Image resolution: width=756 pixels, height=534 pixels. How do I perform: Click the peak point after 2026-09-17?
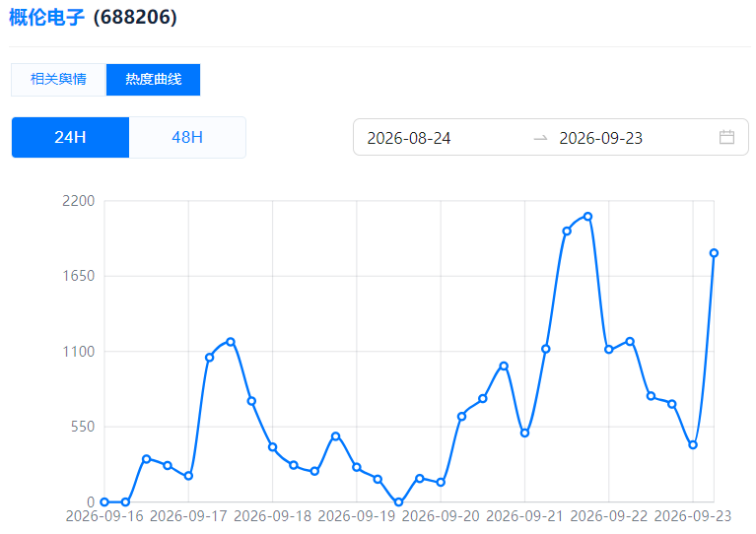coord(231,342)
